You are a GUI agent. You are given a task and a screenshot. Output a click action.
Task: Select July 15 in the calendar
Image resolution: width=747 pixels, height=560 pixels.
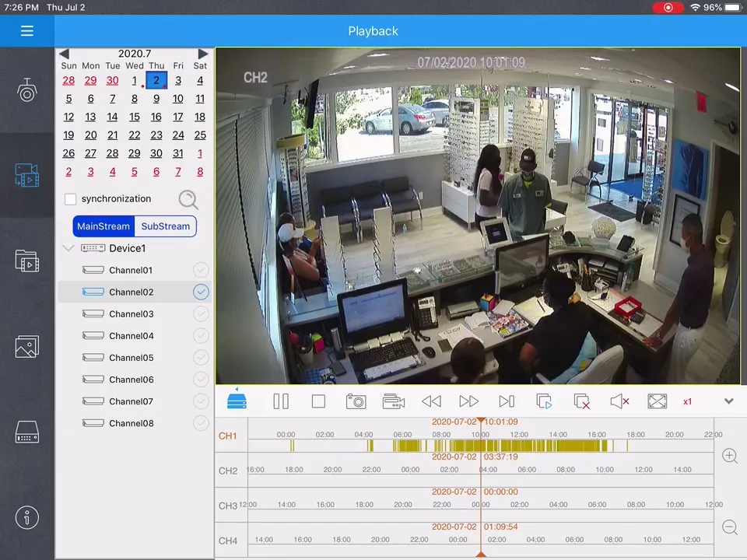click(x=134, y=117)
